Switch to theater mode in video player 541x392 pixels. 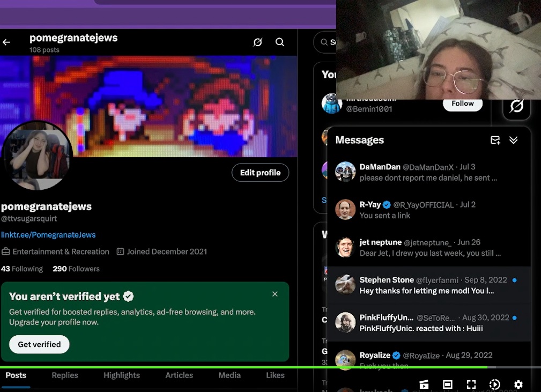pyautogui.click(x=448, y=384)
